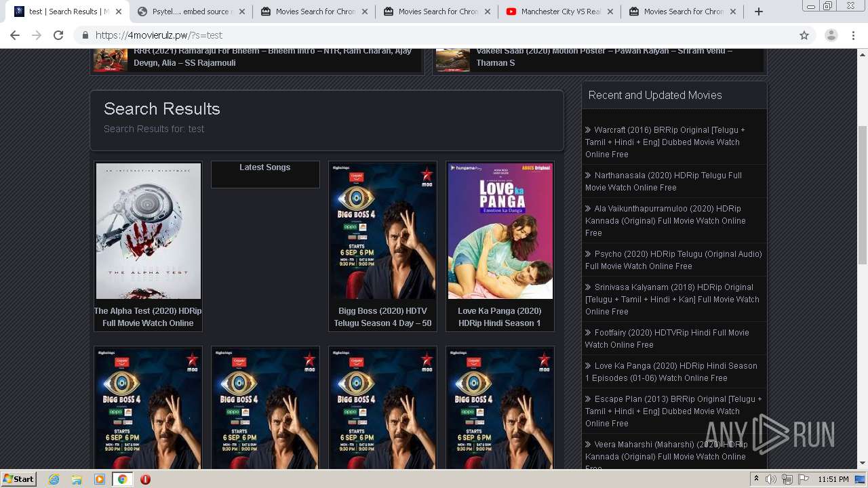Open Ala Vaikunthapurramuloo Kannada sidebar link

click(665, 220)
